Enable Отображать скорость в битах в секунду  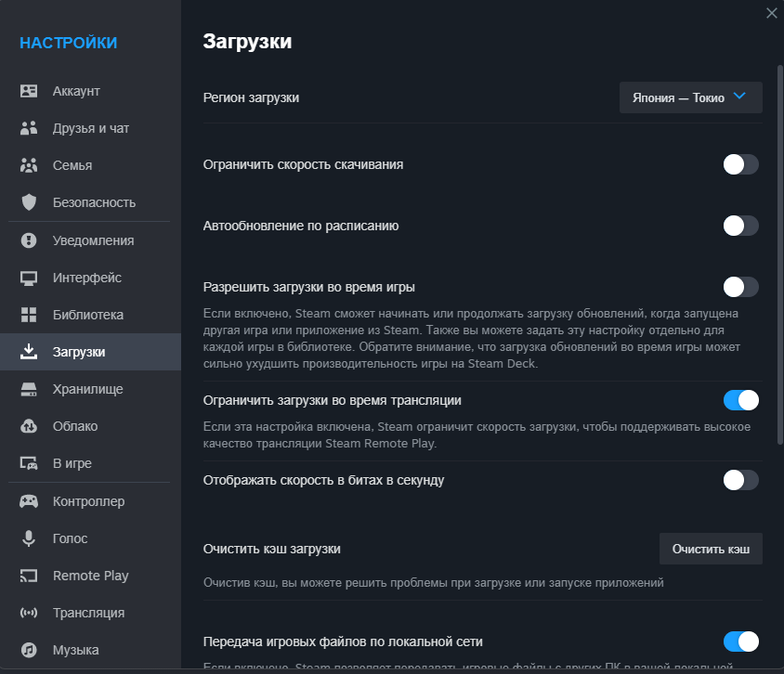740,480
